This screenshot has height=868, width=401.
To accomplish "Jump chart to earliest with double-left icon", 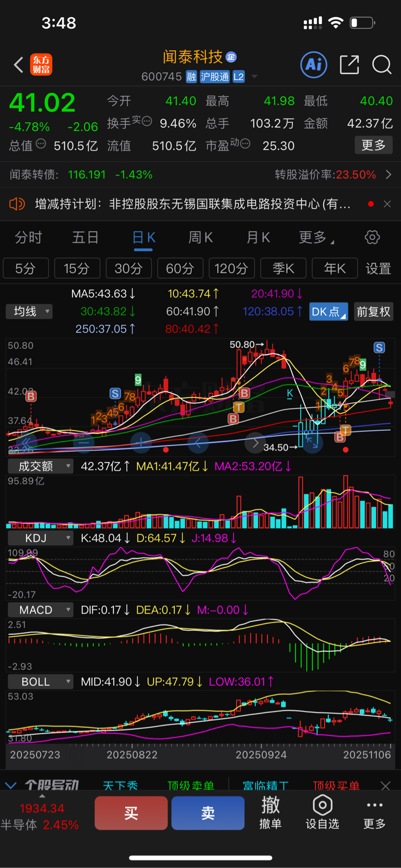I will pos(27,442).
